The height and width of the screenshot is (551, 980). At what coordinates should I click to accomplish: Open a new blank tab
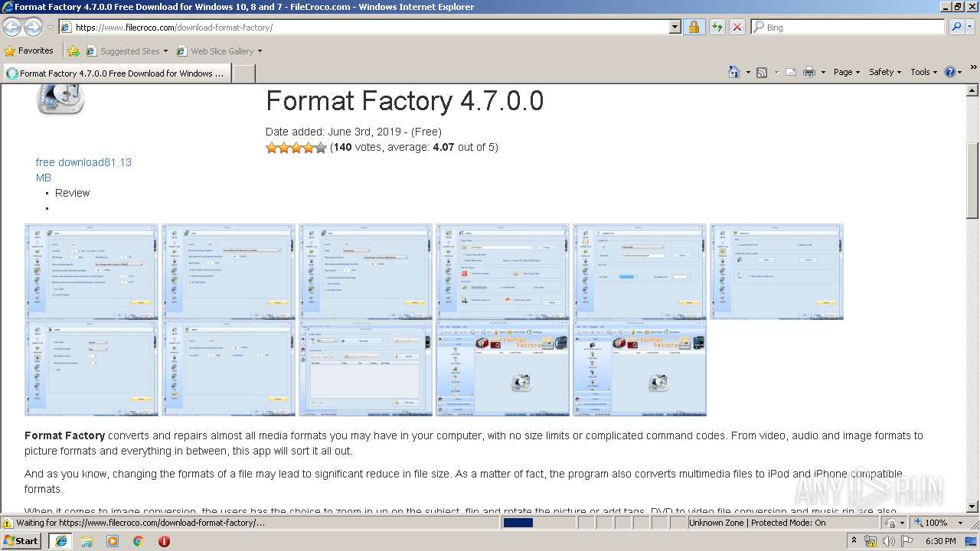tap(243, 73)
